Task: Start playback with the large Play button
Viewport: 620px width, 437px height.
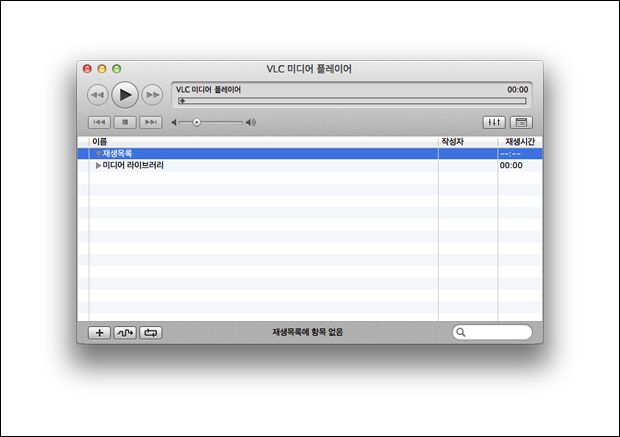Action: pyautogui.click(x=125, y=95)
